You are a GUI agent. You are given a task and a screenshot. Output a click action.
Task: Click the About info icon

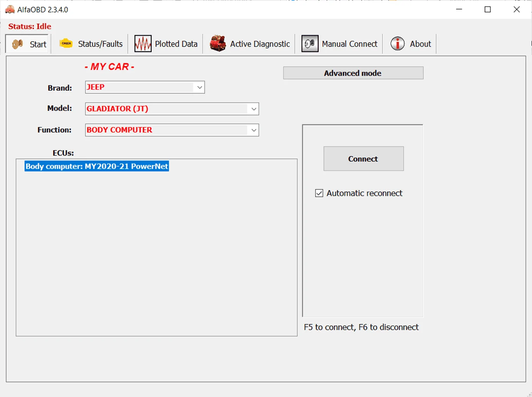coord(398,44)
